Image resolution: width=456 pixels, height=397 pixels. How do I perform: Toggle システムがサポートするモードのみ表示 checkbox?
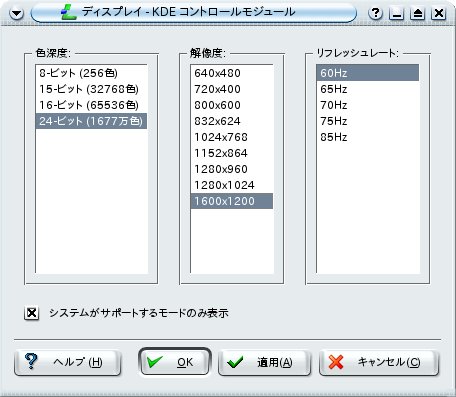tap(32, 313)
